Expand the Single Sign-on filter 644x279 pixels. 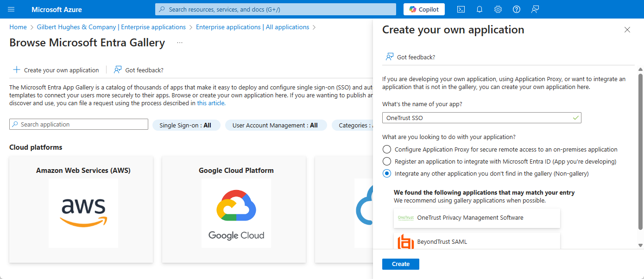[185, 125]
